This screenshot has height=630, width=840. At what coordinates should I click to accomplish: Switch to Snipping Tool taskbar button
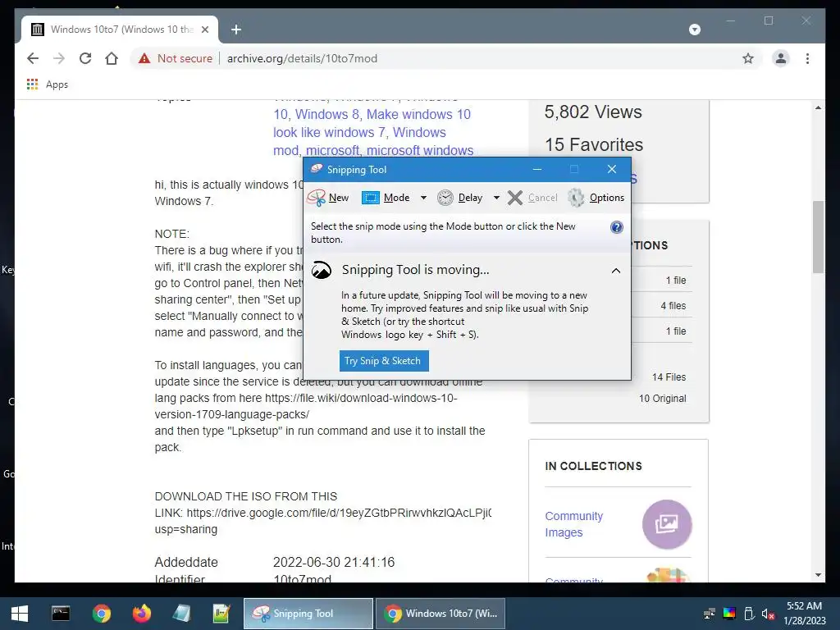[308, 614]
